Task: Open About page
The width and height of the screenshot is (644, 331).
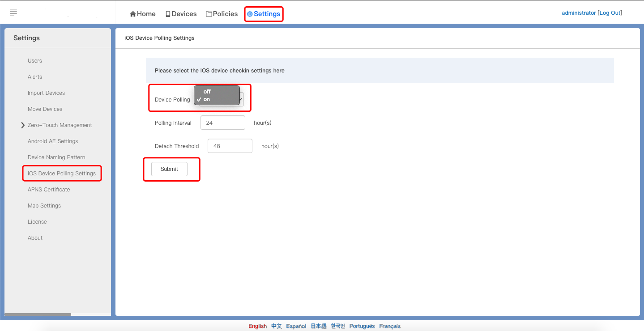Action: [x=35, y=238]
